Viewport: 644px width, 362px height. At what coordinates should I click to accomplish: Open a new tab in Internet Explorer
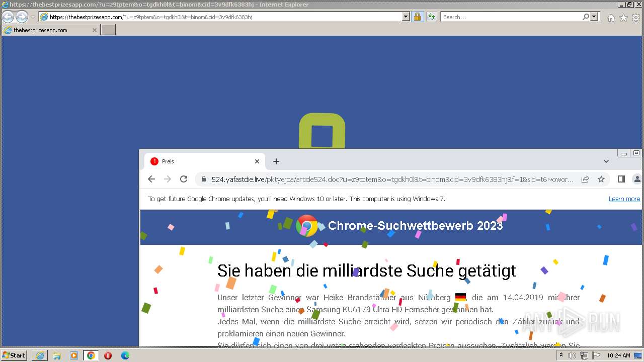(108, 30)
